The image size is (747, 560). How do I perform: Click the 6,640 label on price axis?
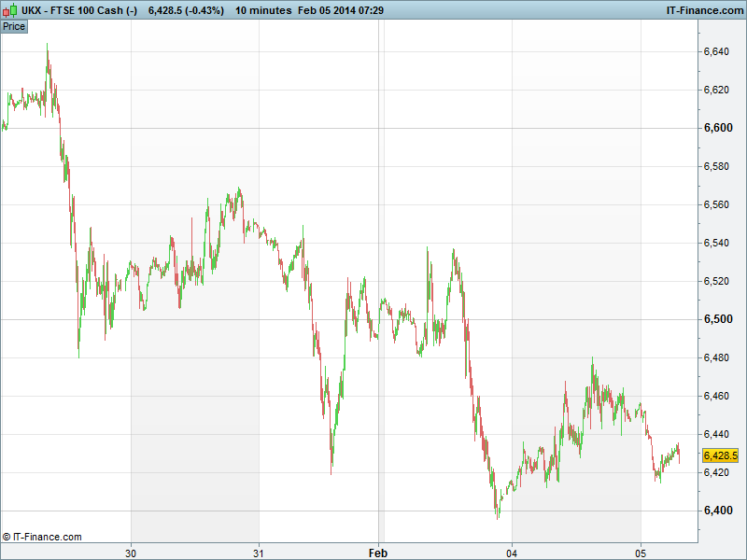pos(717,51)
